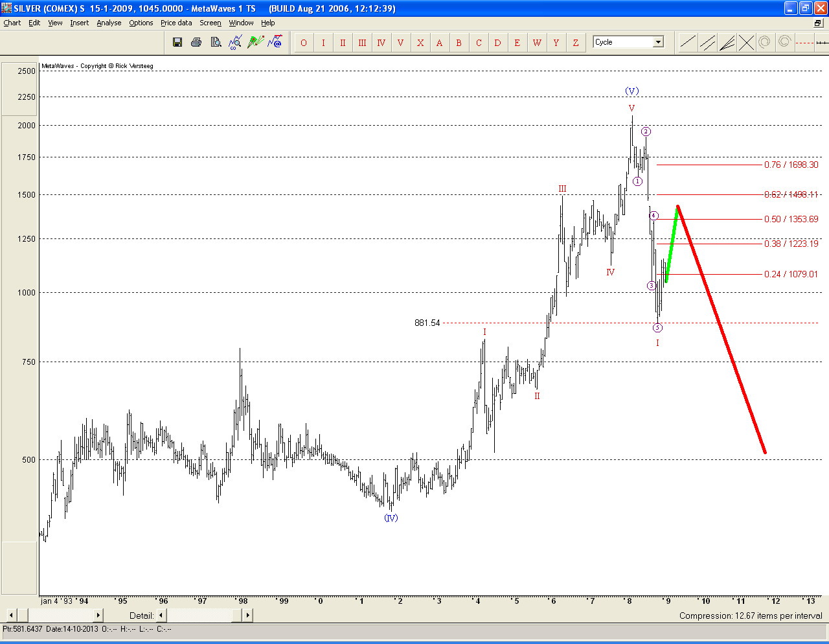Open the Analyse menu
829x644 pixels.
click(109, 23)
